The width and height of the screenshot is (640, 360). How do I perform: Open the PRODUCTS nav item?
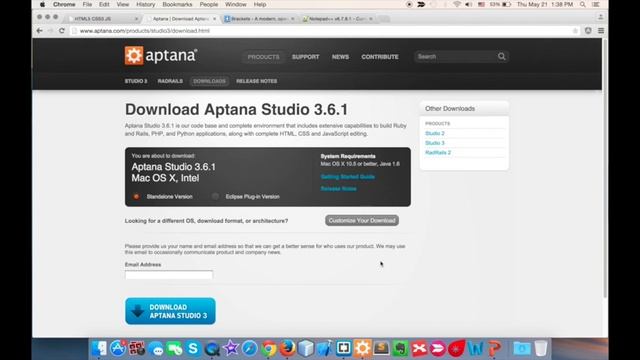tap(263, 57)
